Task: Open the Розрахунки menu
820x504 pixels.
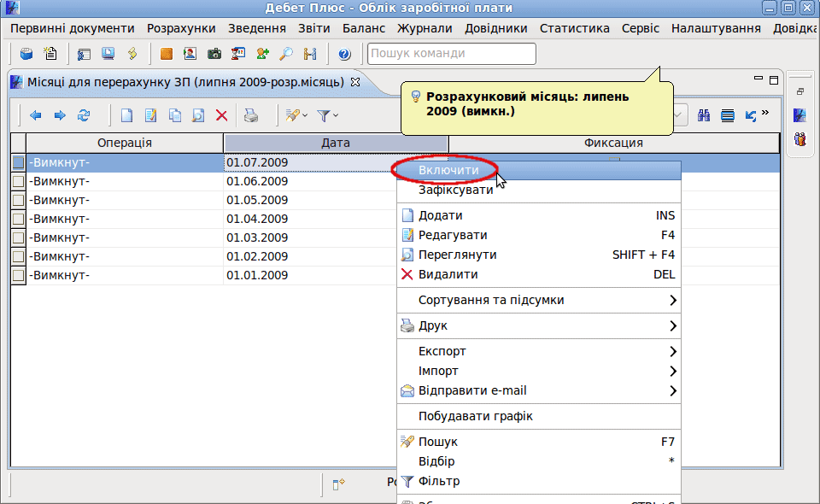Action: point(181,28)
